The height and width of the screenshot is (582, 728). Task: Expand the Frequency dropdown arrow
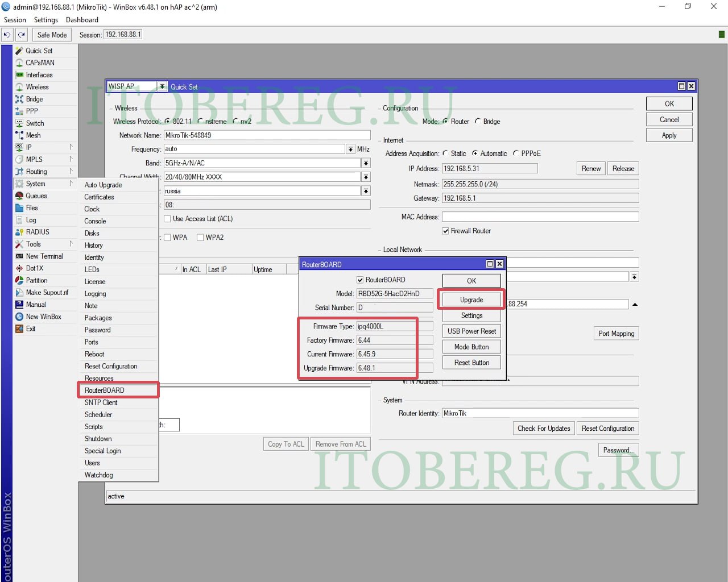(x=350, y=149)
